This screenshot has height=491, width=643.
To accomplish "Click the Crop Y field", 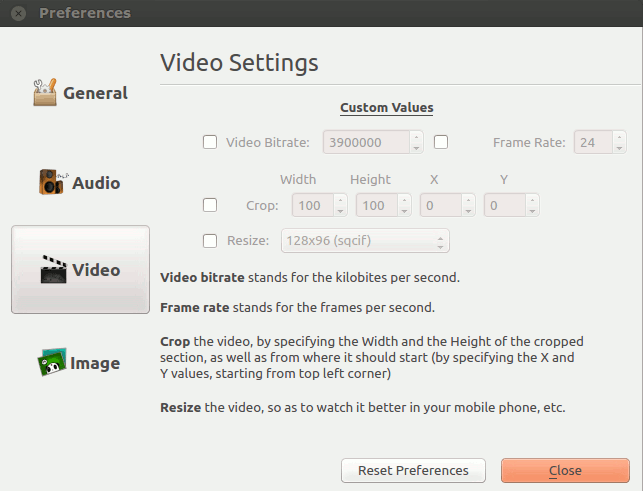I will (x=505, y=205).
